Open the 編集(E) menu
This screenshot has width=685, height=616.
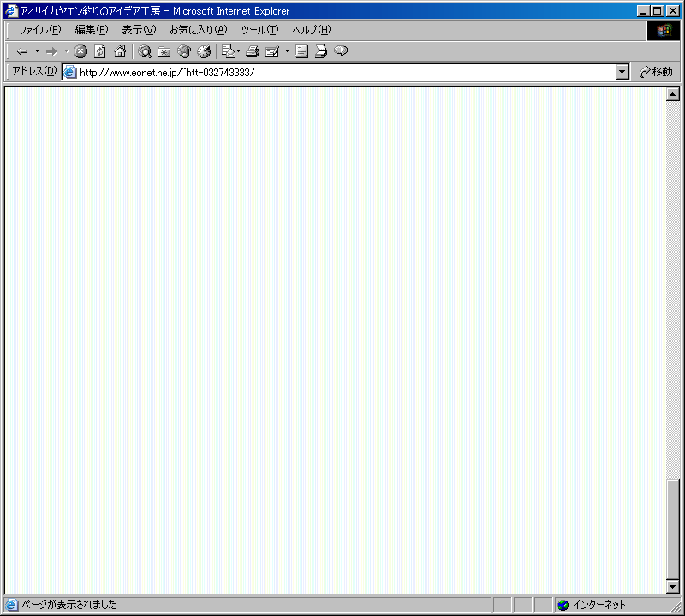point(92,30)
